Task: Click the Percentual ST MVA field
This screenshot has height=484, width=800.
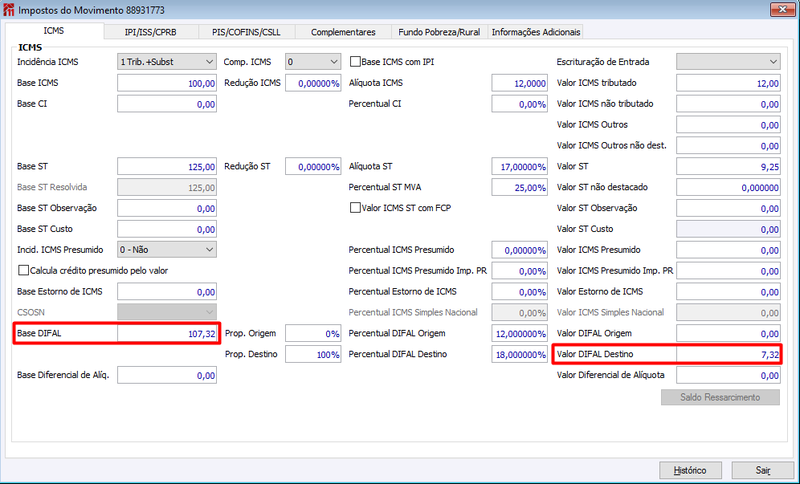Action: tap(520, 188)
